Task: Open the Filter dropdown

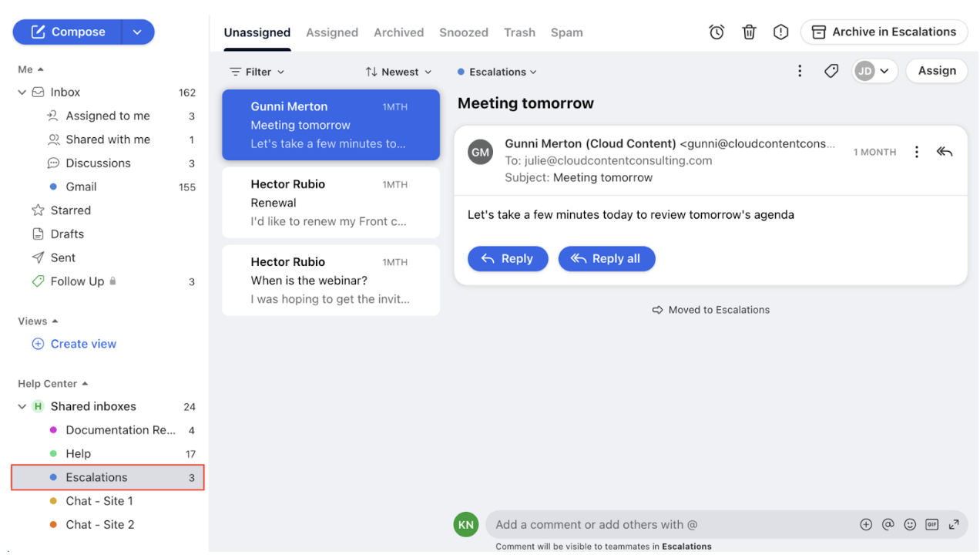Action: coord(257,72)
